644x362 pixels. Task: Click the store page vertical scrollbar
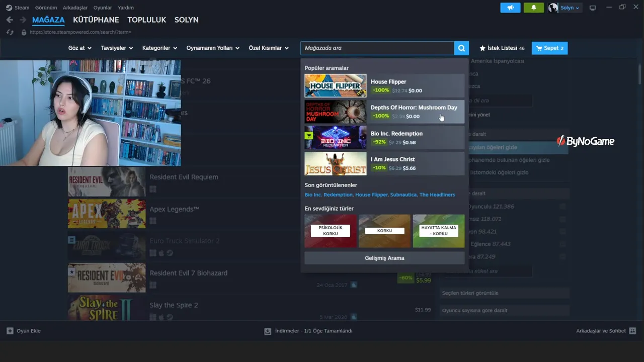(640, 73)
